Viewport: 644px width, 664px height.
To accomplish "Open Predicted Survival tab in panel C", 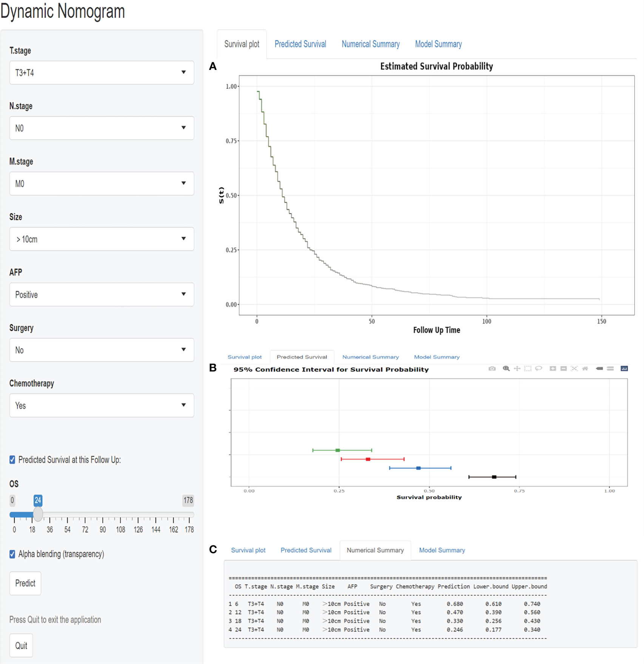I will tap(306, 550).
